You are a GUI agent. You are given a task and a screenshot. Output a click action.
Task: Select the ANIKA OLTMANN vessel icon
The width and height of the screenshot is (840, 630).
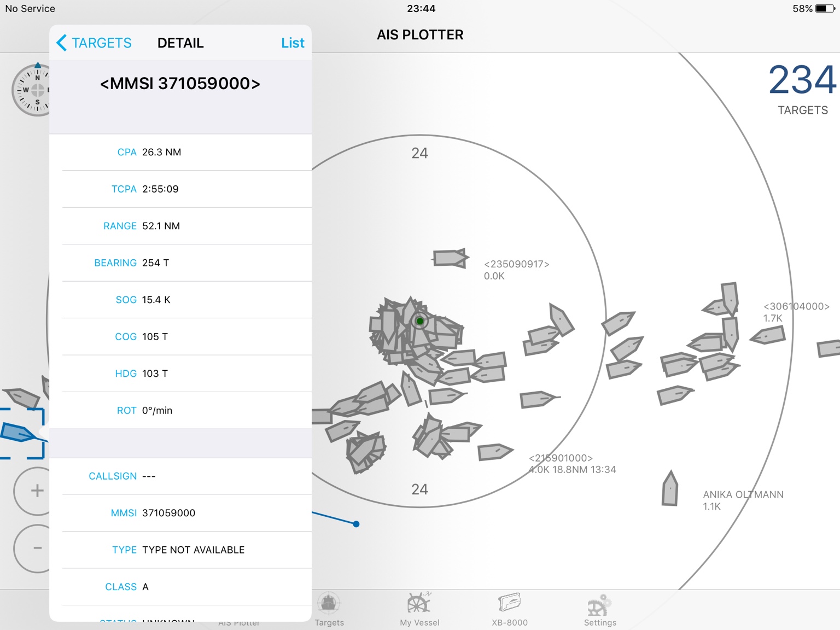point(670,488)
